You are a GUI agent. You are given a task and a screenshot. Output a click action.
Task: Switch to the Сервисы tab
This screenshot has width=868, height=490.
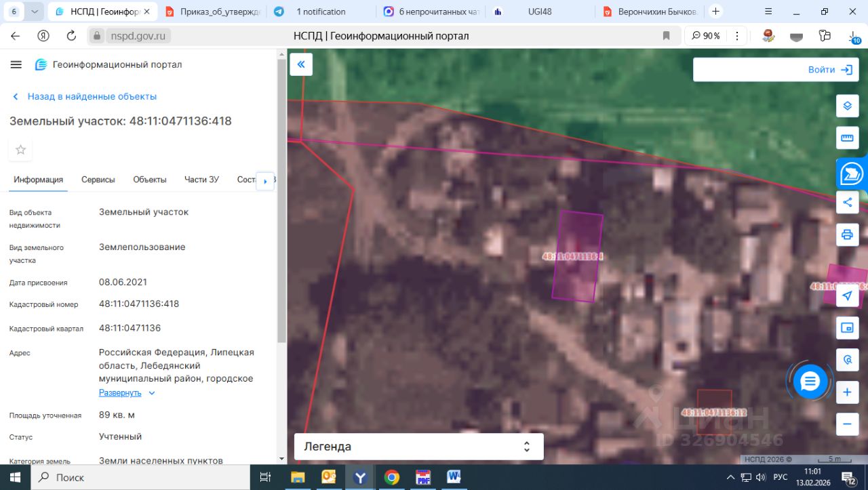[x=98, y=180]
